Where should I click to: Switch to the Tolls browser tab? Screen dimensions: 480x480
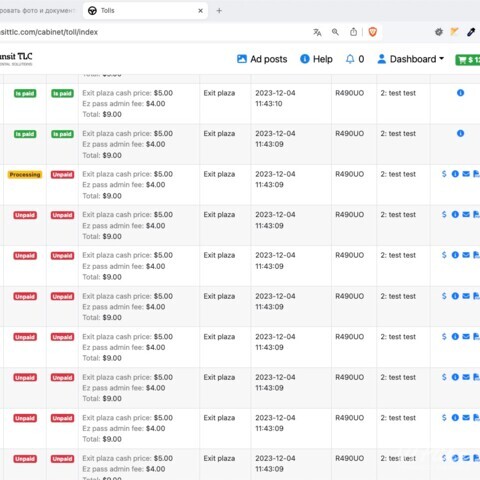pos(145,11)
